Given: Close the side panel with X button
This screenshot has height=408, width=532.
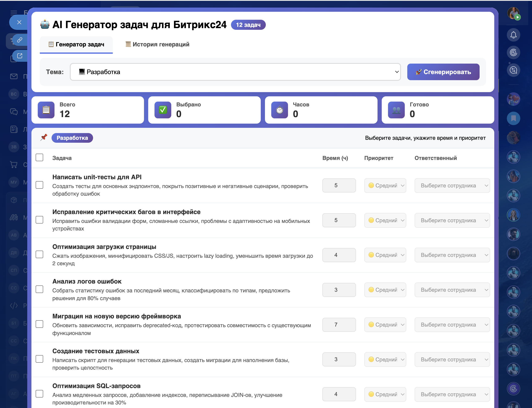Looking at the screenshot, I should 19,22.
